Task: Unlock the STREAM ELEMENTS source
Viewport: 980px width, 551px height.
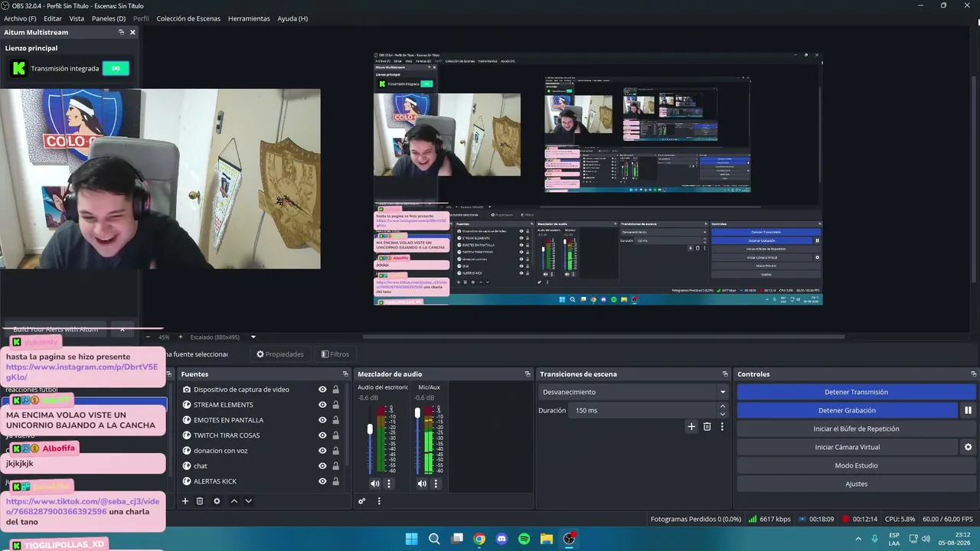Action: click(x=335, y=405)
